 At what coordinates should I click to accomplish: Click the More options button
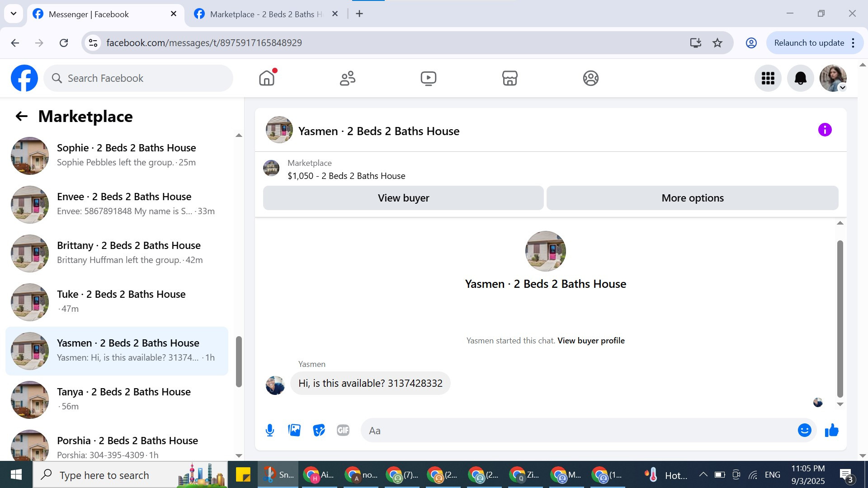[692, 198]
